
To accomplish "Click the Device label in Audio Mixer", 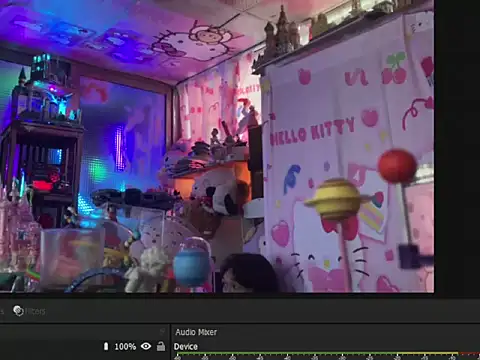I will point(186,347).
